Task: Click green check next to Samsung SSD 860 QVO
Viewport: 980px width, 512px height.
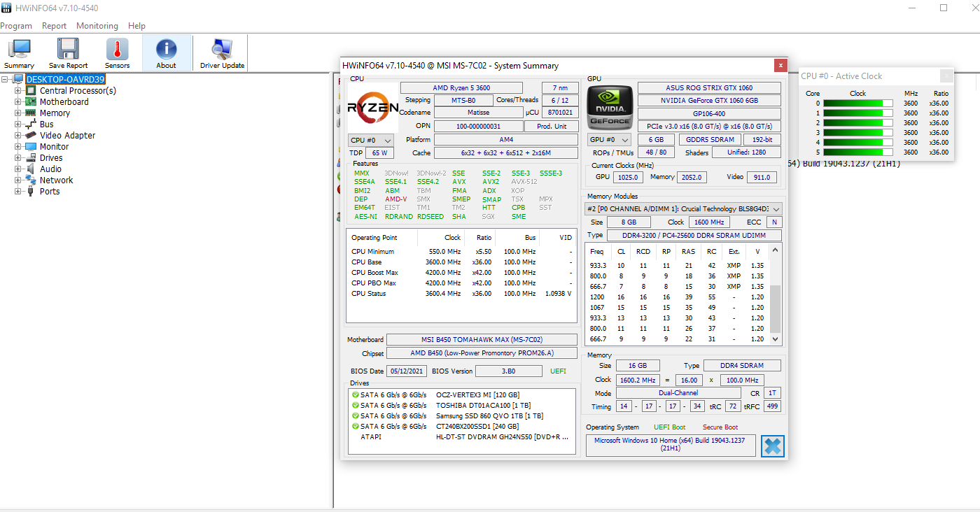Action: pos(356,415)
